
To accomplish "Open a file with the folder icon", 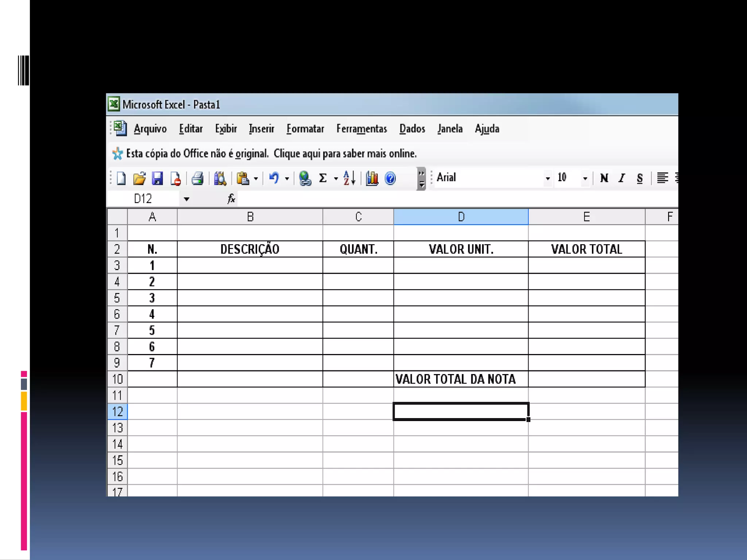I will [x=139, y=179].
